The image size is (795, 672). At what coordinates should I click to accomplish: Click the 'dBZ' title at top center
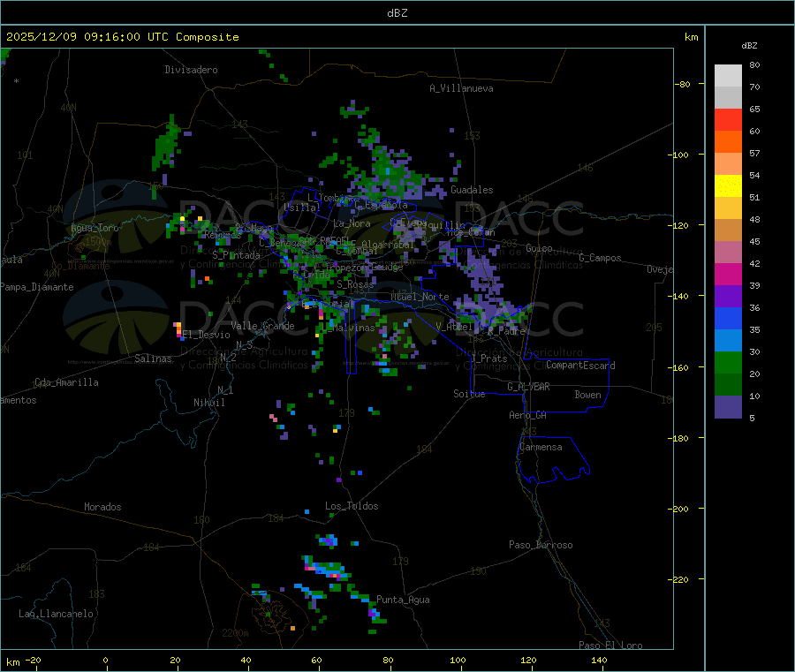pos(397,13)
